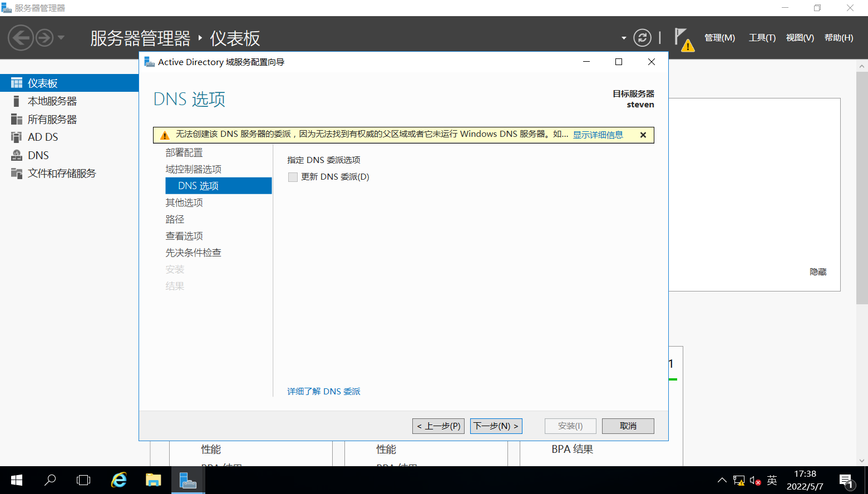Launch Internet Explorer from the taskbar
868x494 pixels.
119,480
